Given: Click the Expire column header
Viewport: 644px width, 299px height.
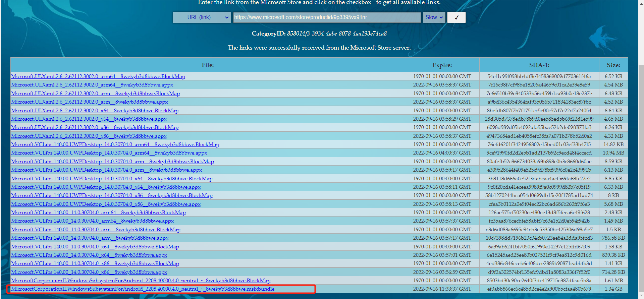Looking at the screenshot, I should coord(442,65).
